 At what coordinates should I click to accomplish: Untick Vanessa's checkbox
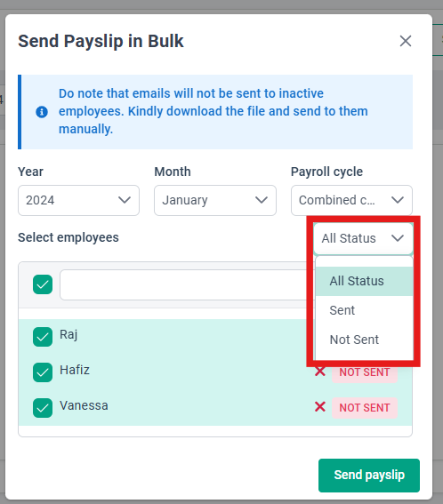[43, 408]
